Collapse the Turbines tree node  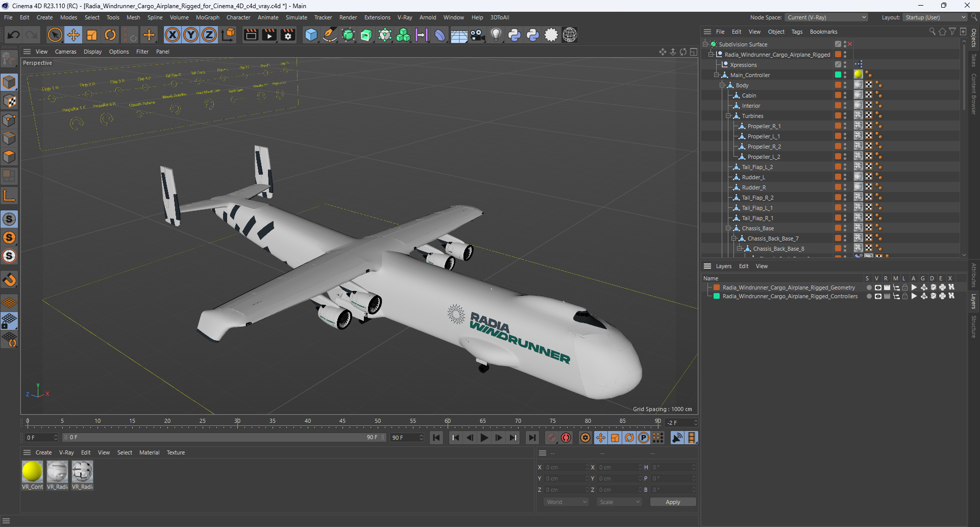click(728, 116)
